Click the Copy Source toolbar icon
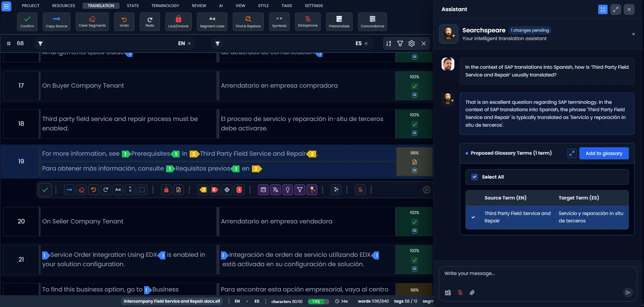Screen dimensions: 644x307 point(56,21)
